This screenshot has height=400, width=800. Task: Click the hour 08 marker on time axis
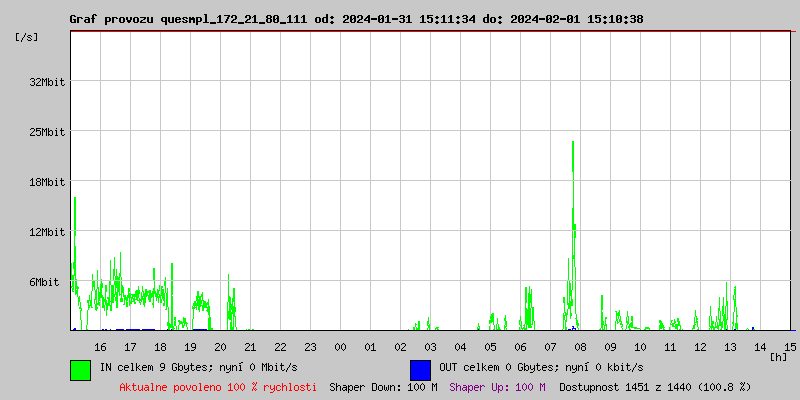coord(581,346)
